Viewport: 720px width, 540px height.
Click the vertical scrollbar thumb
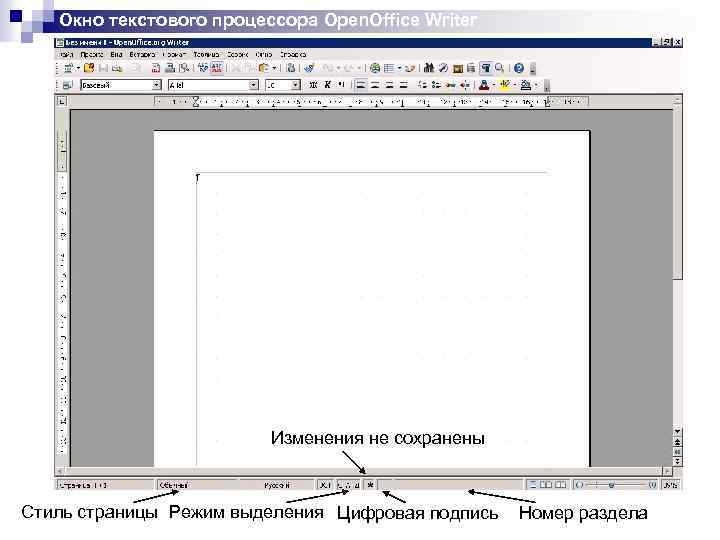coord(678,192)
